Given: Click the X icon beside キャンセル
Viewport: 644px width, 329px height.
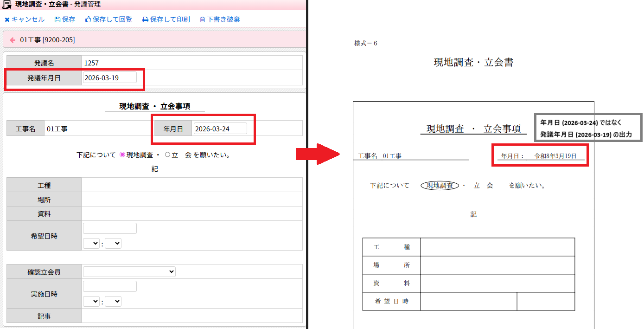Looking at the screenshot, I should (x=7, y=19).
